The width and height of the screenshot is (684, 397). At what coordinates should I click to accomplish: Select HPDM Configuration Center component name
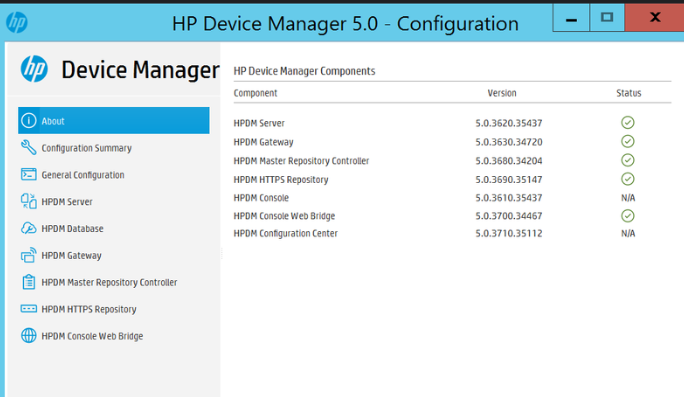tap(285, 233)
